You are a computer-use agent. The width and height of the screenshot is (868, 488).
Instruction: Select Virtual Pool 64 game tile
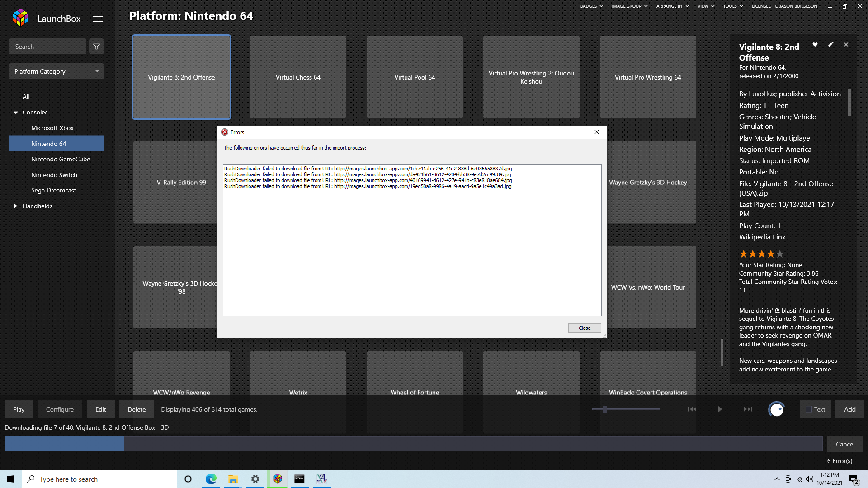point(415,77)
